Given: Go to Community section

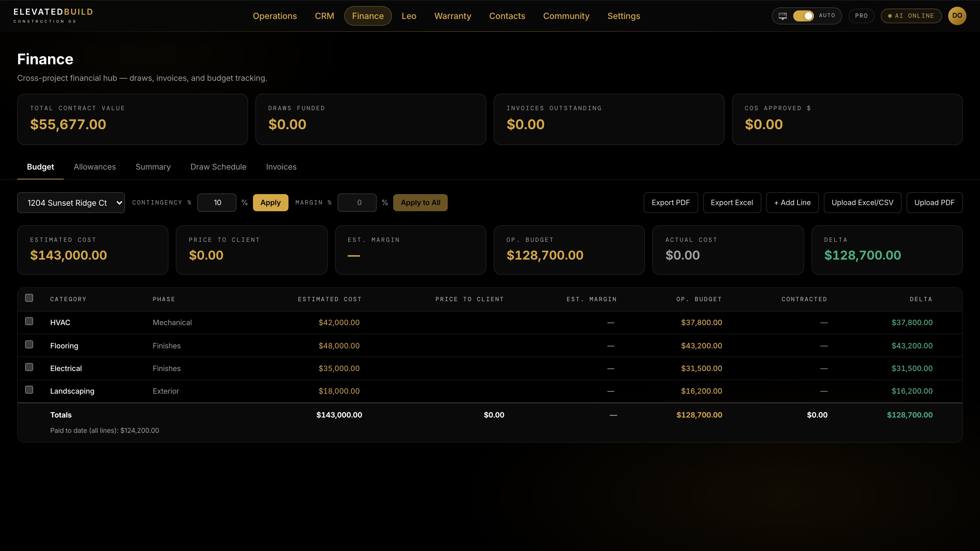Looking at the screenshot, I should click(x=566, y=16).
